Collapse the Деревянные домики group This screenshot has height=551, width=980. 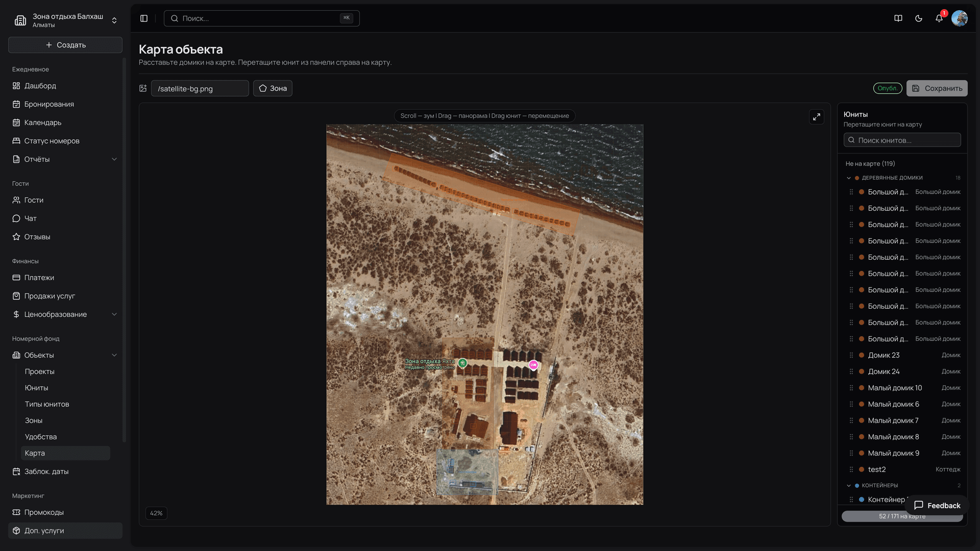(849, 178)
